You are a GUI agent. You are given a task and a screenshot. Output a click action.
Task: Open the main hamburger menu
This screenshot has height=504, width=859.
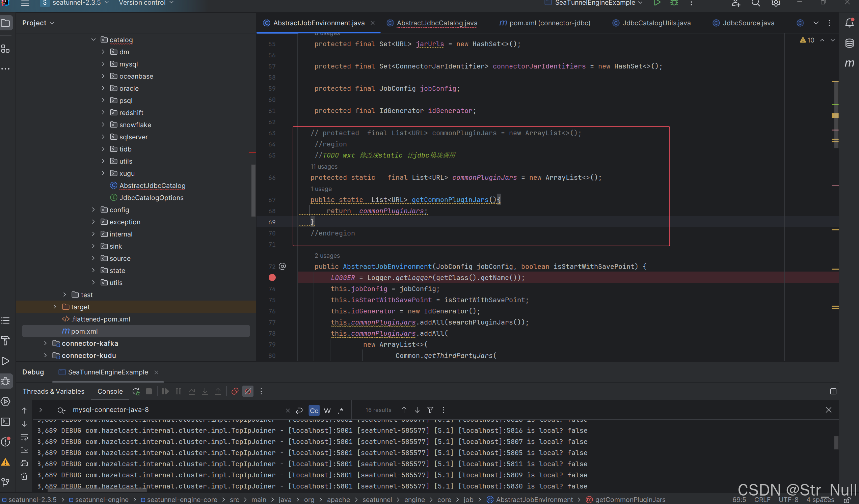pyautogui.click(x=25, y=3)
